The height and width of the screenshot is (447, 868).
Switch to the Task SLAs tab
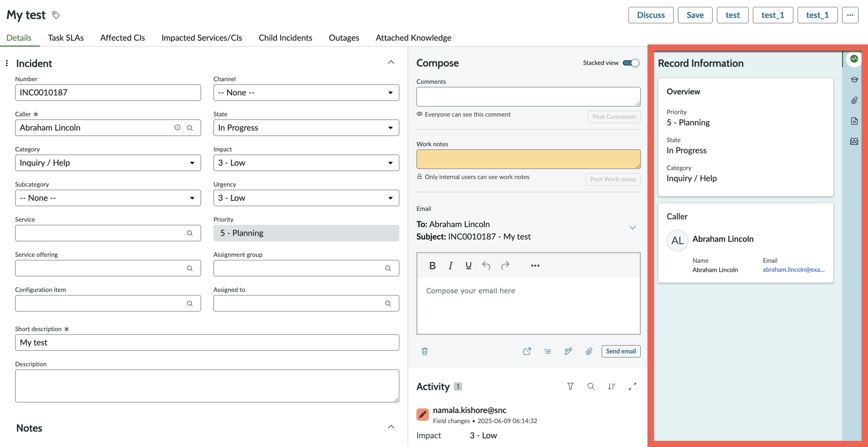[x=66, y=38]
